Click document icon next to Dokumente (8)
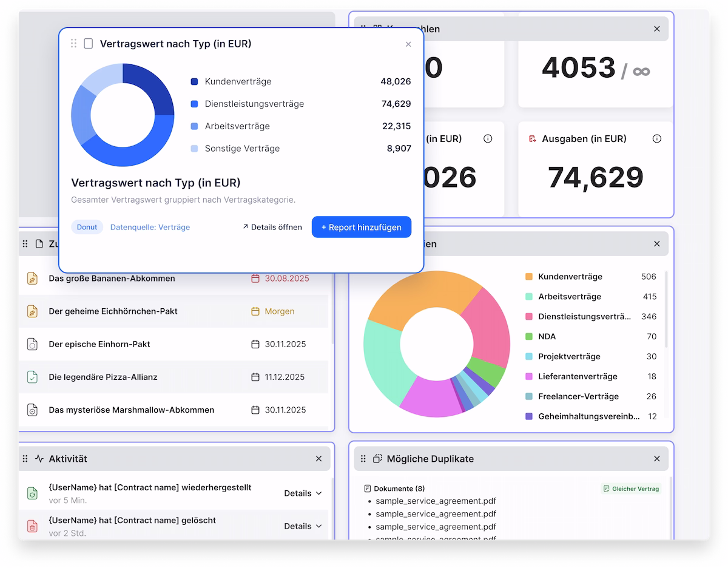 tap(368, 489)
